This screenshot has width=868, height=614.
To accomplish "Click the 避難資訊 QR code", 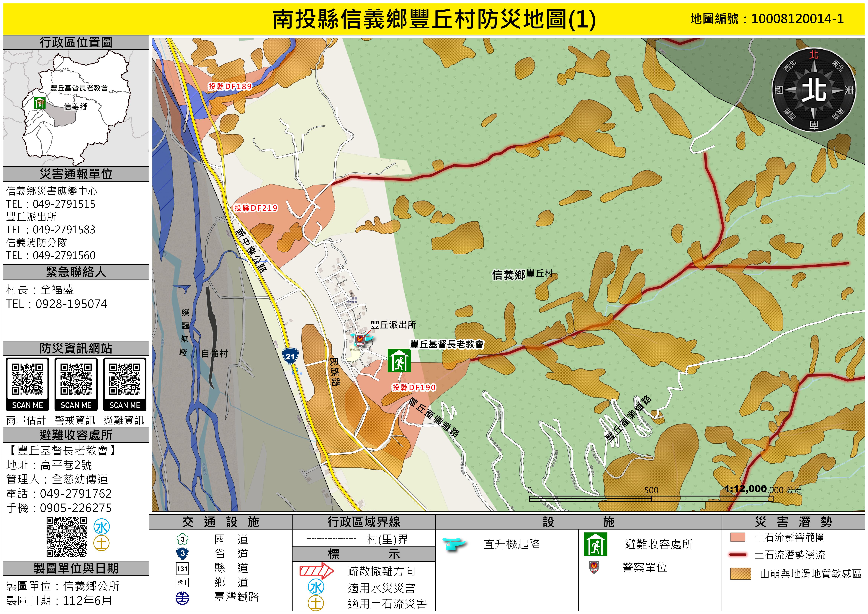I will (x=125, y=380).
